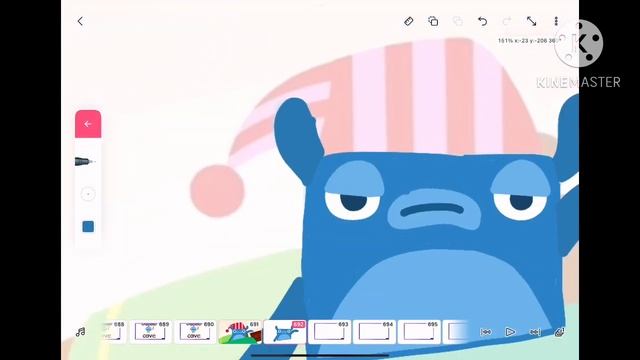Select frame 691 with the nightcap drawing
This screenshot has height=360, width=640.
[x=240, y=331]
